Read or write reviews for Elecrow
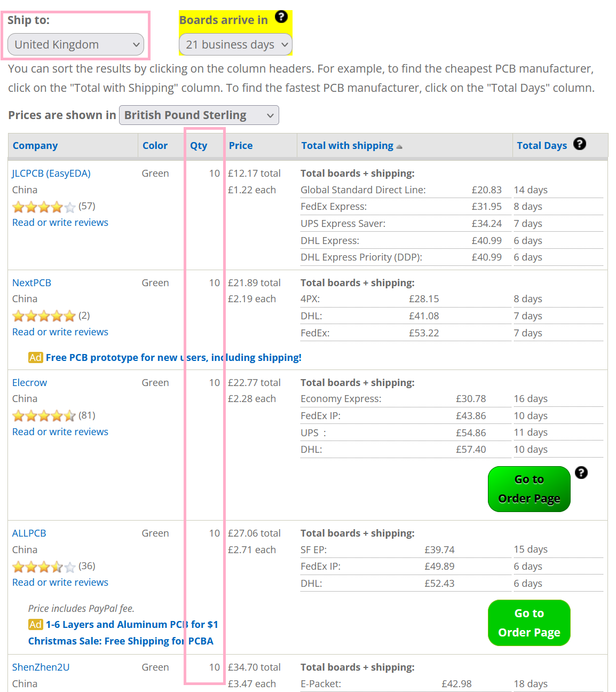Viewport: 616px width, 692px height. pos(60,432)
